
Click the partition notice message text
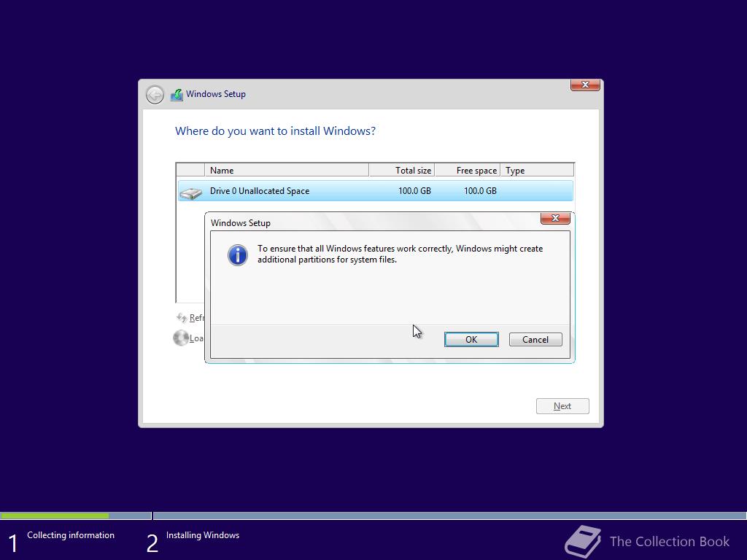400,254
